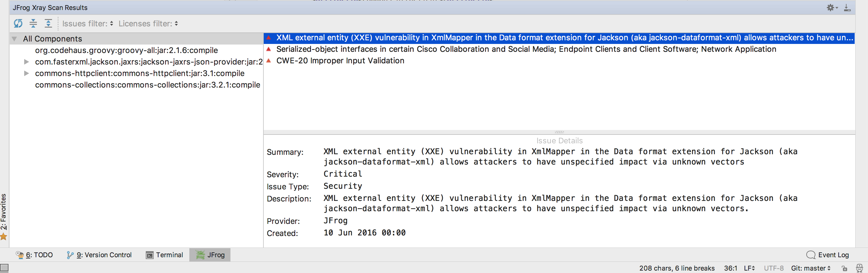Select the CWE-20 Improper Input Validation issue

pos(340,61)
